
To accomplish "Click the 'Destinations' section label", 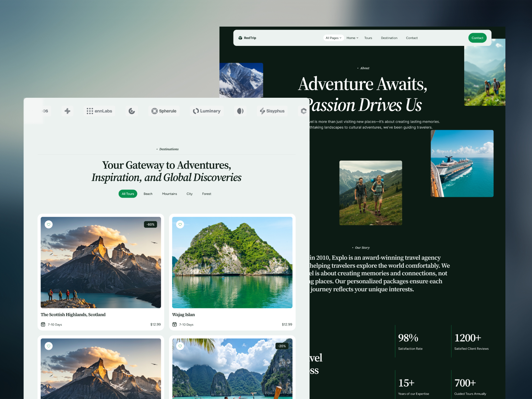I will [169, 149].
